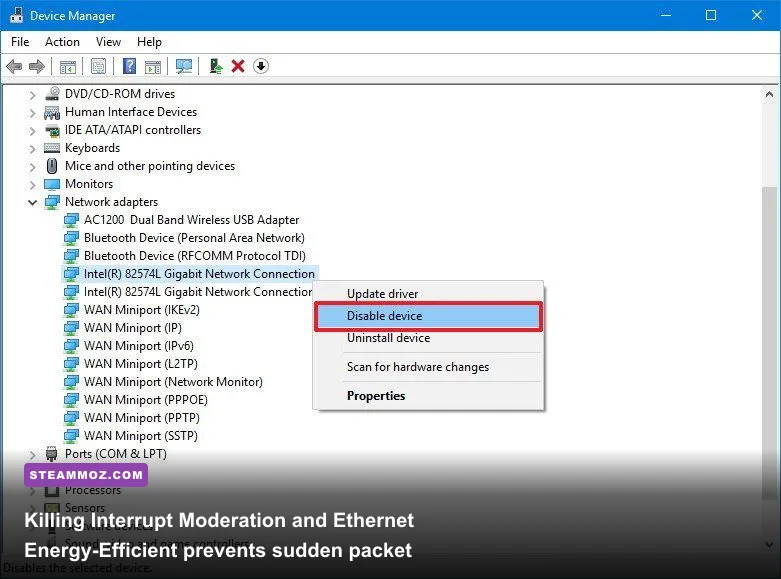Open the File menu
Image resolution: width=781 pixels, height=579 pixels.
point(20,42)
